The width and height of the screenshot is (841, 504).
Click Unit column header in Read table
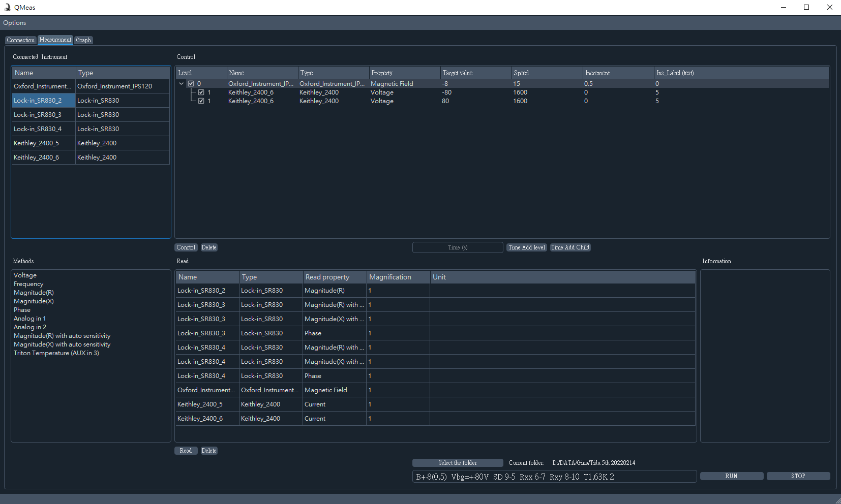[x=562, y=277]
